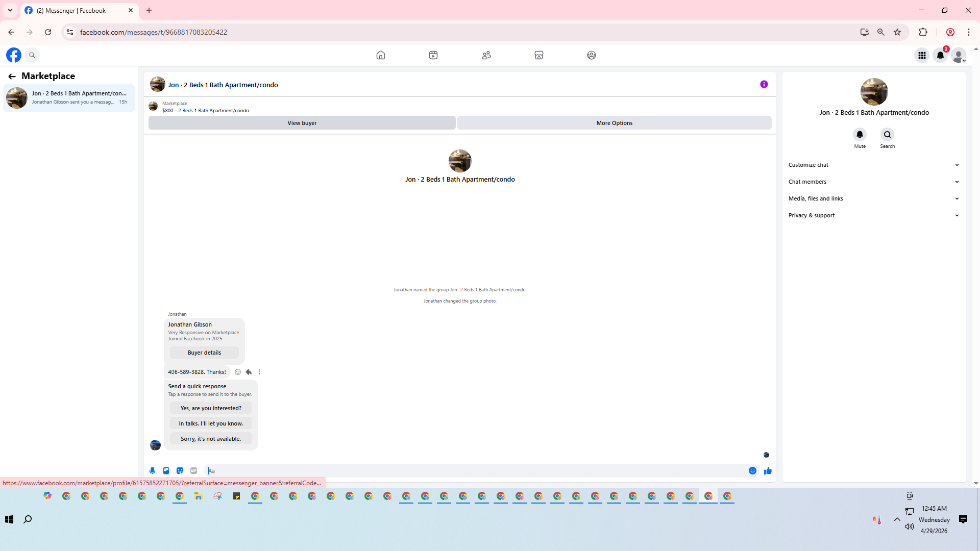This screenshot has height=551, width=980.
Task: Mute this conversation
Action: pyautogui.click(x=860, y=135)
